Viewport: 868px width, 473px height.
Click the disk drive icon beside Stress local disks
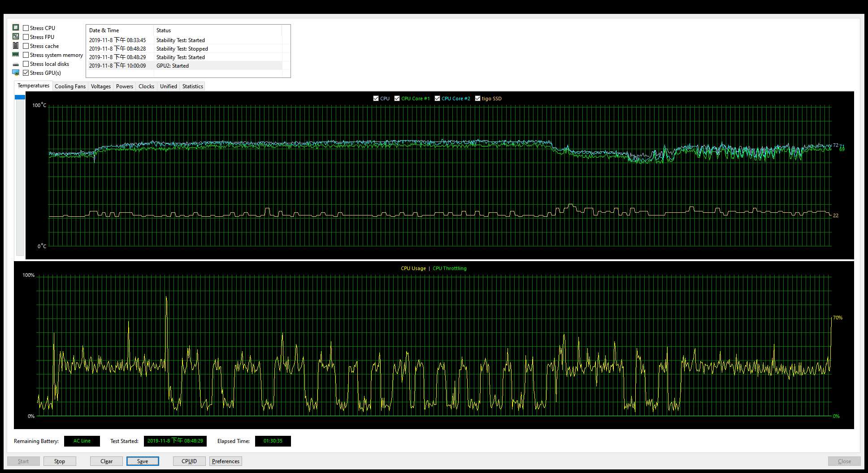[x=16, y=64]
